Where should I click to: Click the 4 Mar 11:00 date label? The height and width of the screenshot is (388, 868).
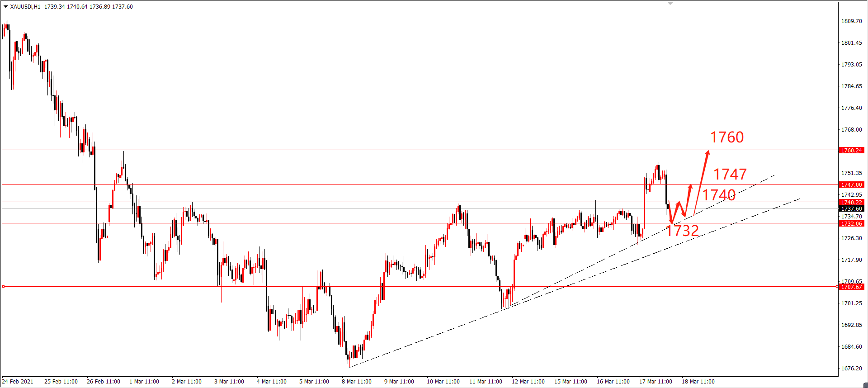click(272, 382)
